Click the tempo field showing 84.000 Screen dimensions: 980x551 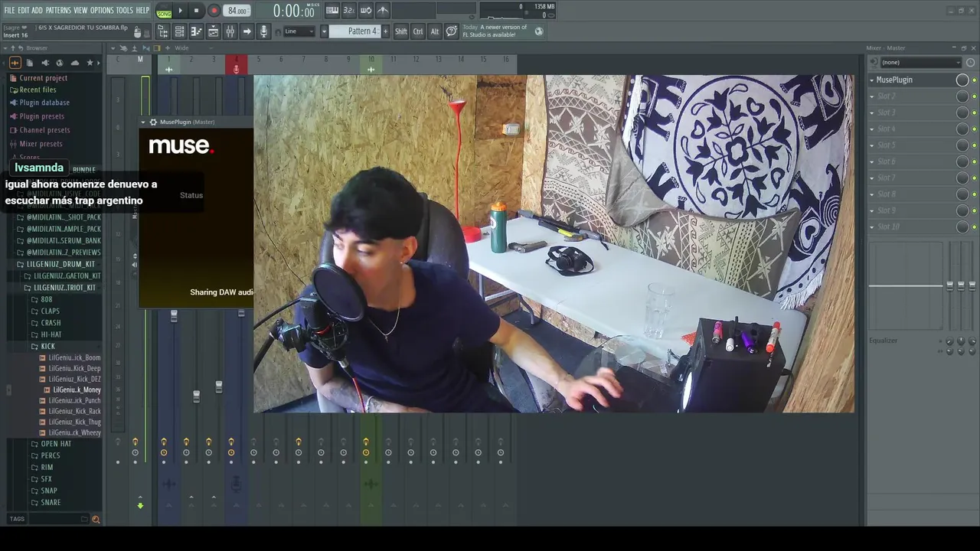[x=237, y=11]
